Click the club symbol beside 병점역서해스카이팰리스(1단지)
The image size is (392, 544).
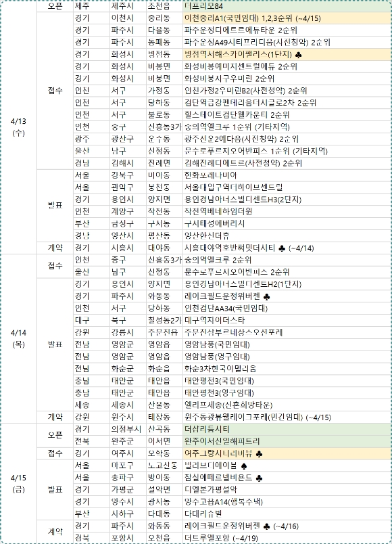click(x=299, y=55)
